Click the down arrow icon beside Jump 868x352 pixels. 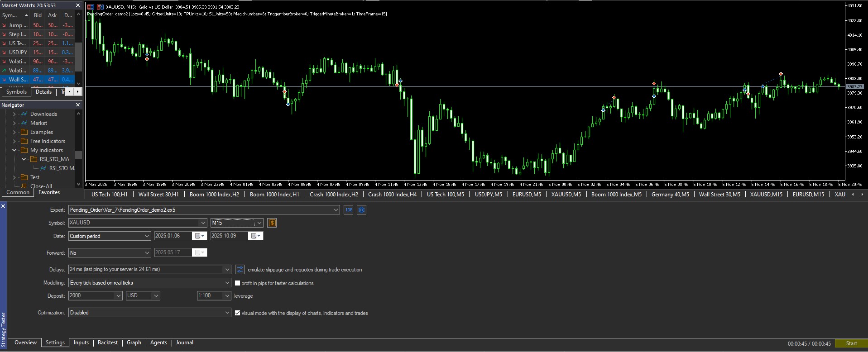coord(4,25)
